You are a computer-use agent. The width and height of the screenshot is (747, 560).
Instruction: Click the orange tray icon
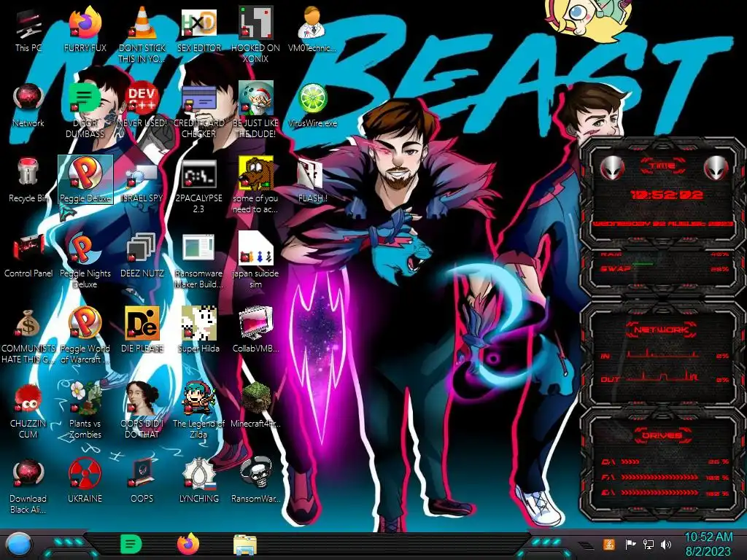tap(608, 544)
